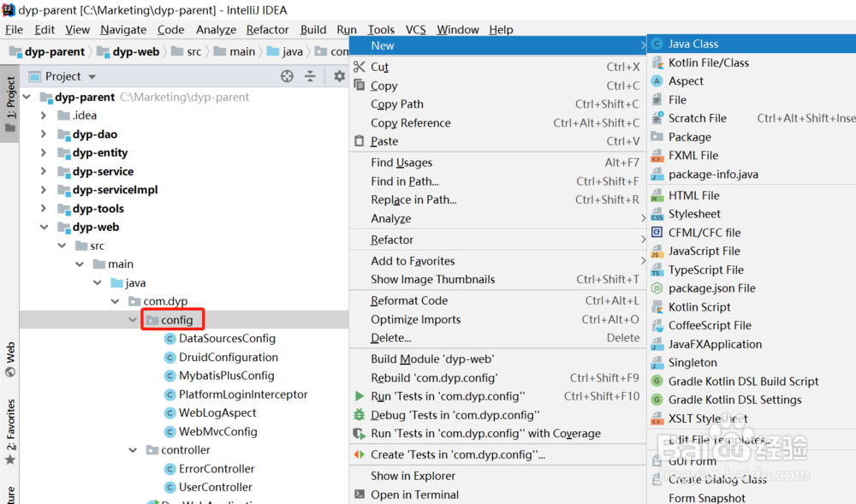This screenshot has height=504, width=856.
Task: Click the Debug bug icon
Action: click(x=360, y=414)
